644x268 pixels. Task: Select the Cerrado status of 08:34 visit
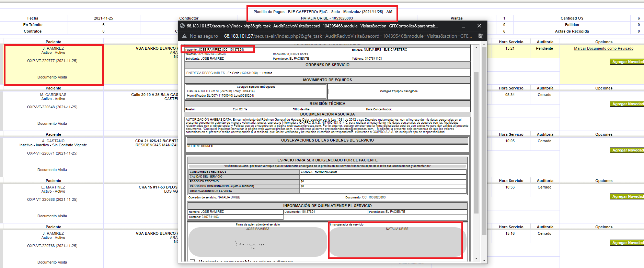(x=544, y=95)
